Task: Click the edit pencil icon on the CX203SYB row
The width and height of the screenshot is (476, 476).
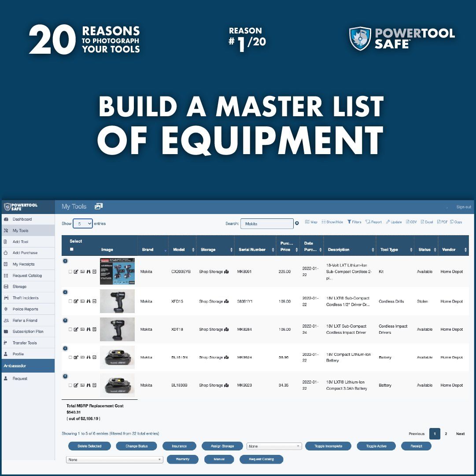Action: click(76, 272)
